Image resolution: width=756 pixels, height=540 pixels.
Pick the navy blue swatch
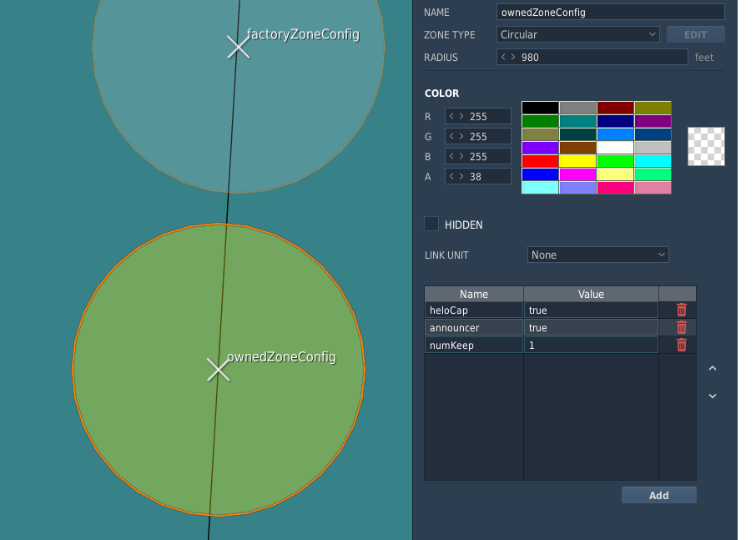click(615, 121)
